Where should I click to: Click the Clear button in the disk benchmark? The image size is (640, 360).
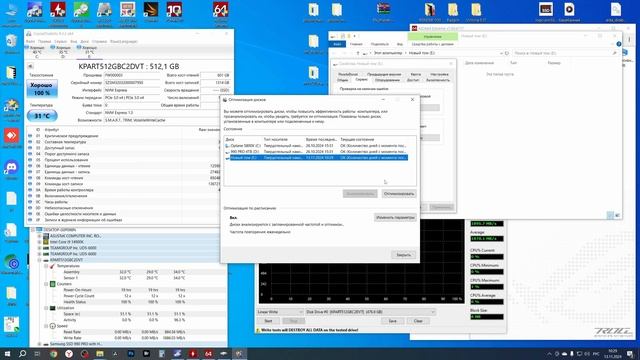tap(418, 321)
